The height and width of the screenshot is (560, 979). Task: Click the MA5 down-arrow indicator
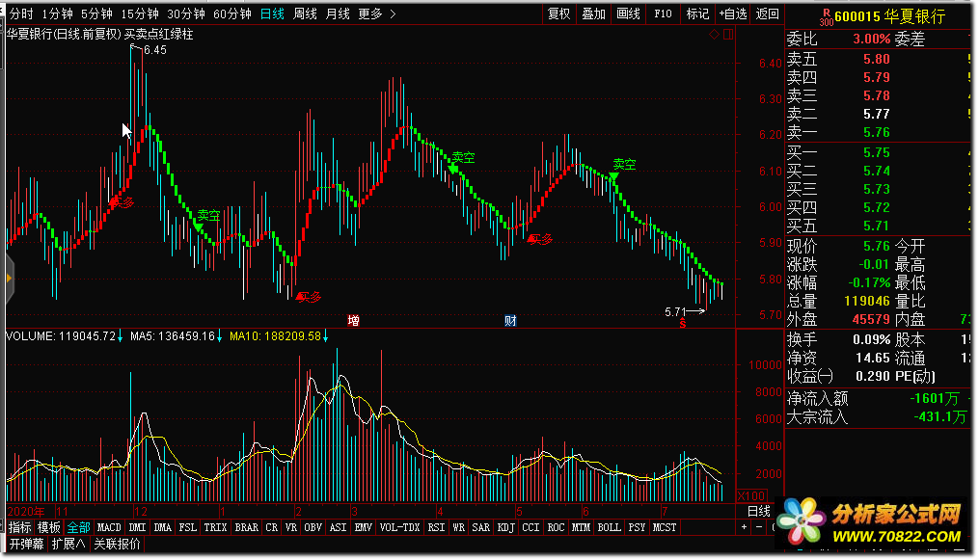point(219,336)
